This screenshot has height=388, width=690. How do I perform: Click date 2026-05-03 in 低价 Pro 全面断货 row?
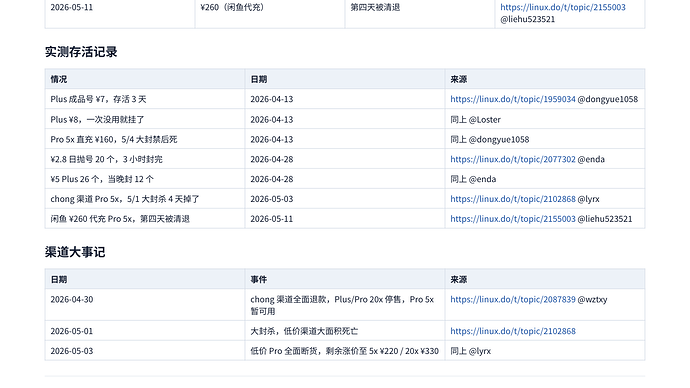[x=72, y=351]
